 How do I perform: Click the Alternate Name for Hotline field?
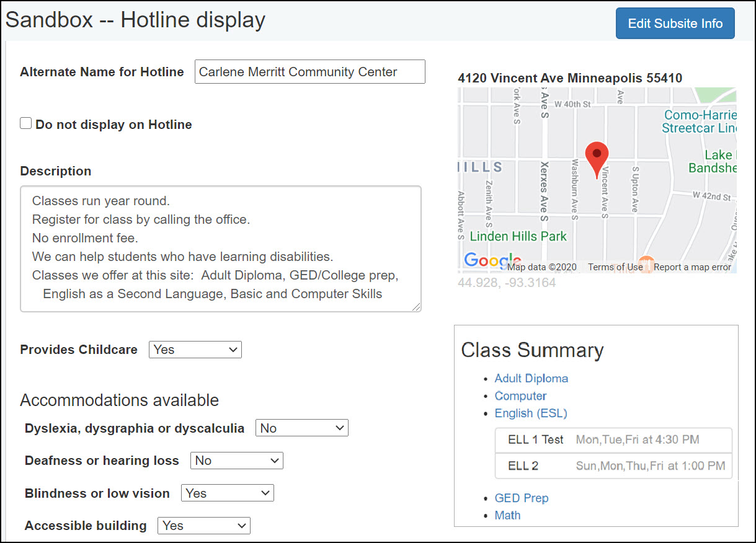tap(309, 71)
